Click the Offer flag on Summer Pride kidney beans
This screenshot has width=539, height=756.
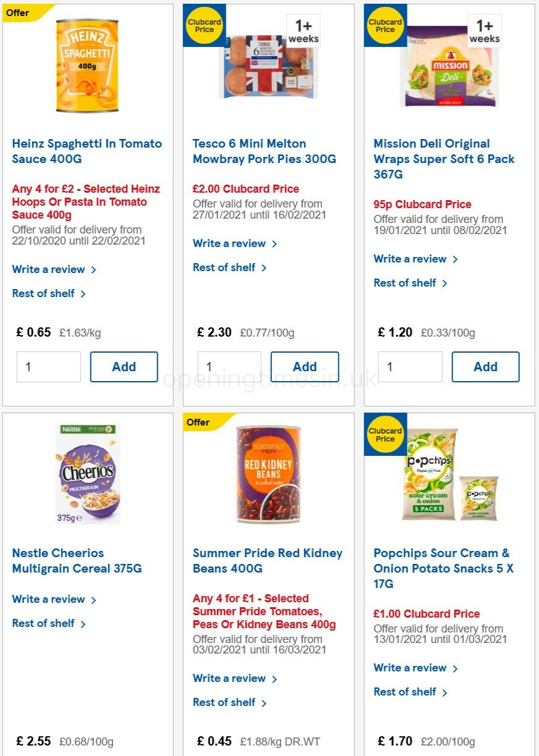(x=197, y=422)
